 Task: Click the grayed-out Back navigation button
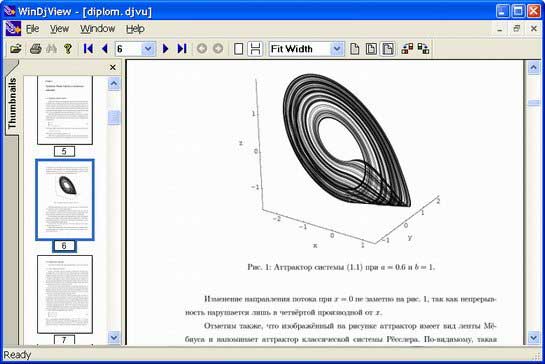pyautogui.click(x=202, y=49)
